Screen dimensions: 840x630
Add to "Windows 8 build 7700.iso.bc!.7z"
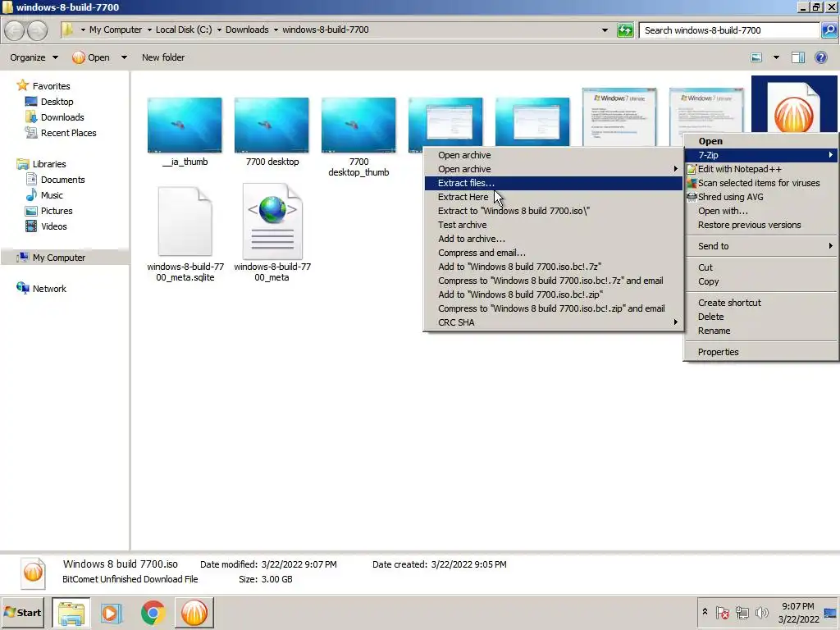tap(554, 267)
